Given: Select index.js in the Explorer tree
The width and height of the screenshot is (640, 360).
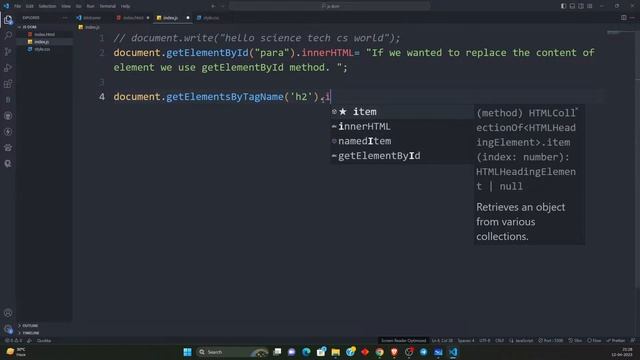Looking at the screenshot, I should [44, 42].
